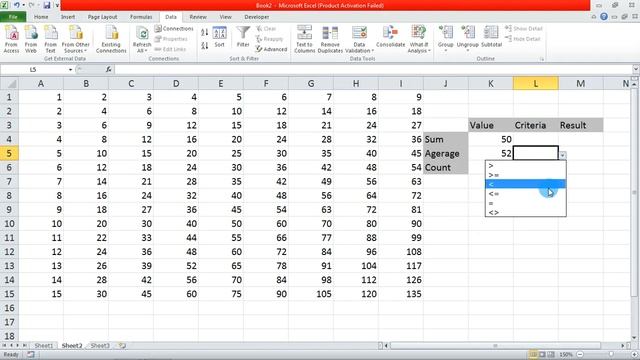Viewport: 640px width, 360px height.
Task: Choose '<' from criteria list
Action: [525, 184]
